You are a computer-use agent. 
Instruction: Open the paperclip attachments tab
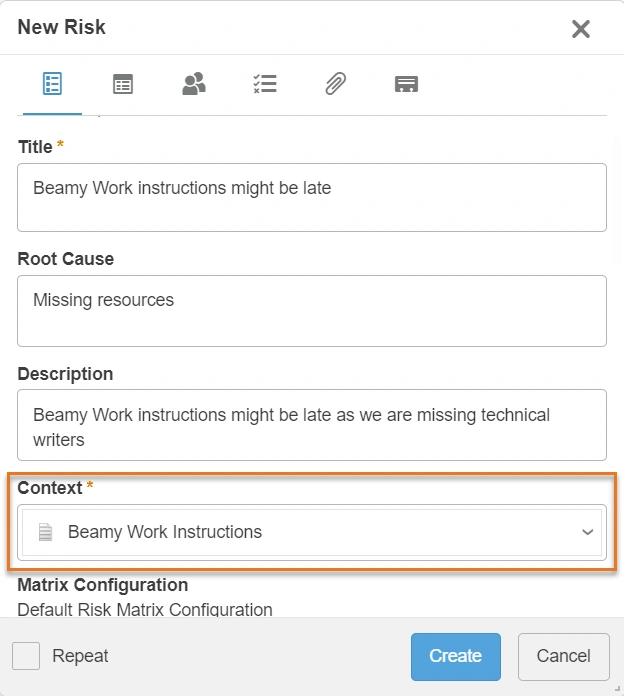[x=335, y=84]
